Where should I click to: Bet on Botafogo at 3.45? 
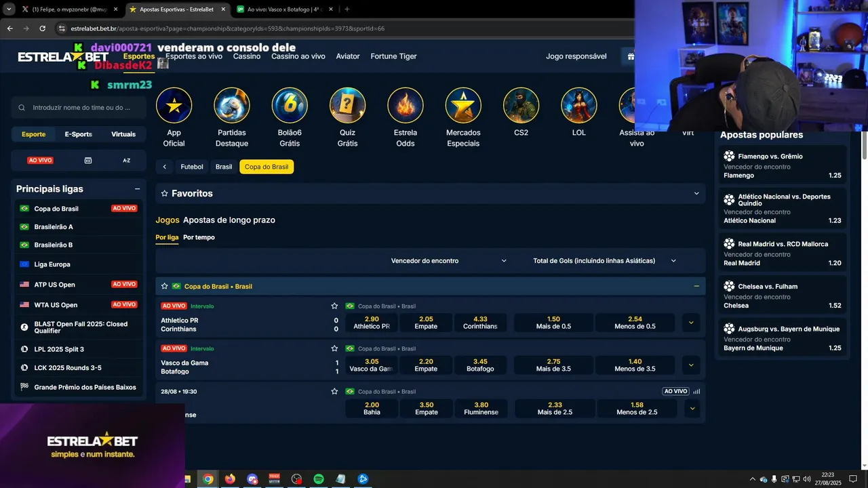click(x=480, y=365)
